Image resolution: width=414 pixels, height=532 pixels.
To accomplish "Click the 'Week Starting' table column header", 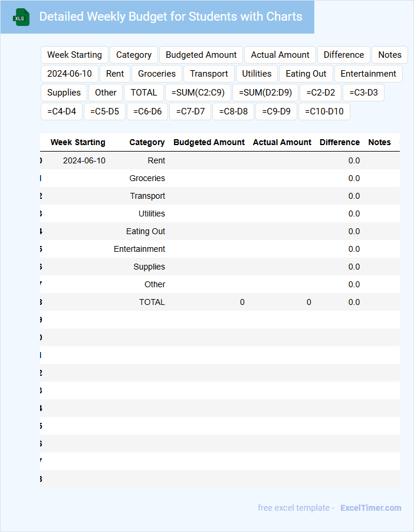I will (x=78, y=142).
